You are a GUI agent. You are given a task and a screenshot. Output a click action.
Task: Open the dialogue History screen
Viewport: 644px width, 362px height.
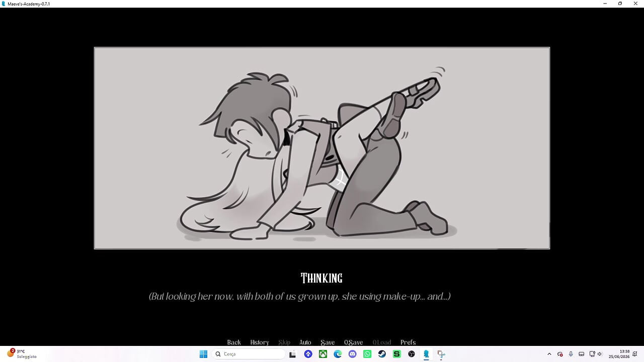260,342
